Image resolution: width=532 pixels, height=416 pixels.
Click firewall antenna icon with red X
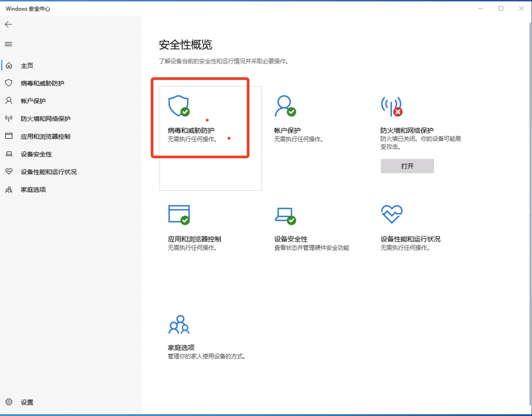coord(392,106)
